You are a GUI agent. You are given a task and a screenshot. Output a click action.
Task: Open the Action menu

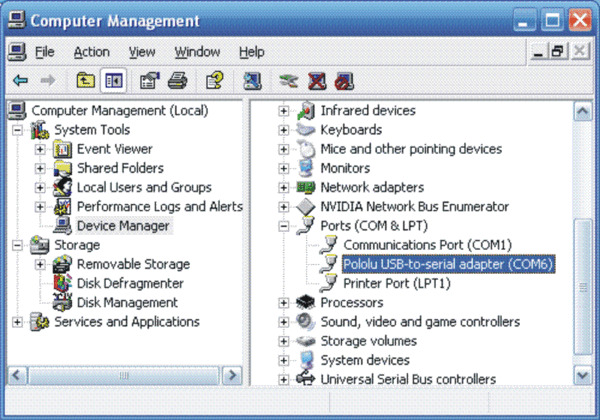coord(92,52)
